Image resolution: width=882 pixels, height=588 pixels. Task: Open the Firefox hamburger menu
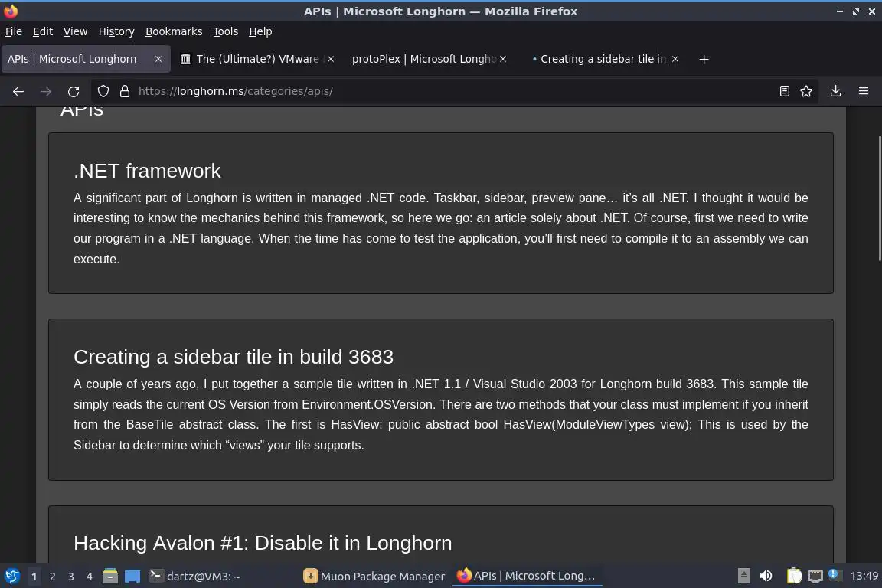[864, 91]
